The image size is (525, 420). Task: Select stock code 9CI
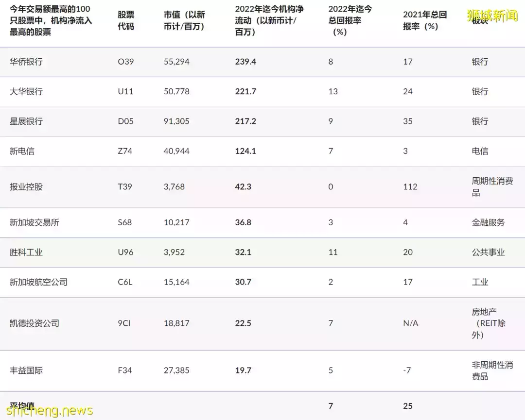(x=124, y=324)
